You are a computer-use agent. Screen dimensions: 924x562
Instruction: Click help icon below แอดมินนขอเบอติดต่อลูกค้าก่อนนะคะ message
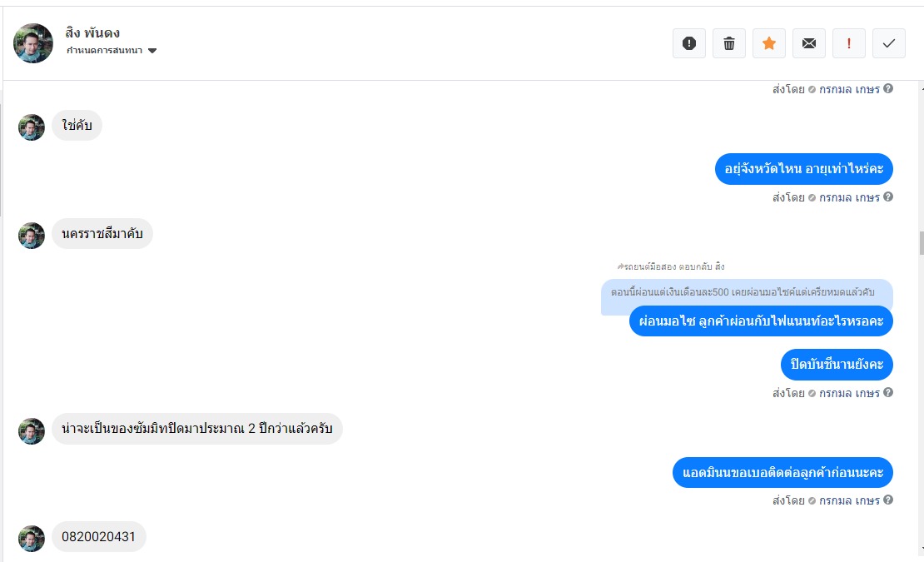[x=888, y=500]
